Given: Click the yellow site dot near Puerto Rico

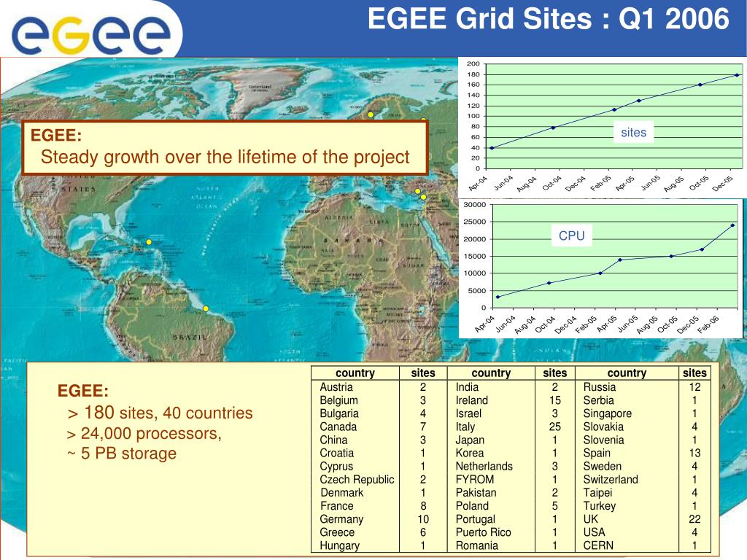Looking at the screenshot, I should (149, 242).
